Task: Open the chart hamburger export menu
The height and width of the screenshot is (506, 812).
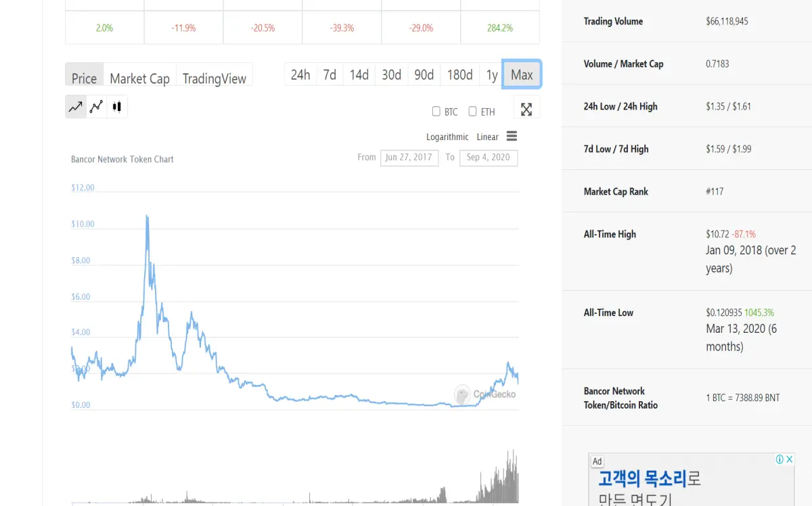Action: 512,136
